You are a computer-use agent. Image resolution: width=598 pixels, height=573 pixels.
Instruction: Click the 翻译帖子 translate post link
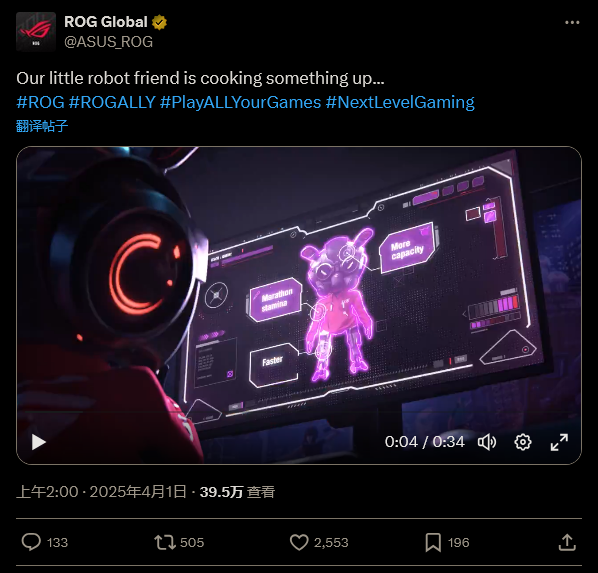(42, 126)
